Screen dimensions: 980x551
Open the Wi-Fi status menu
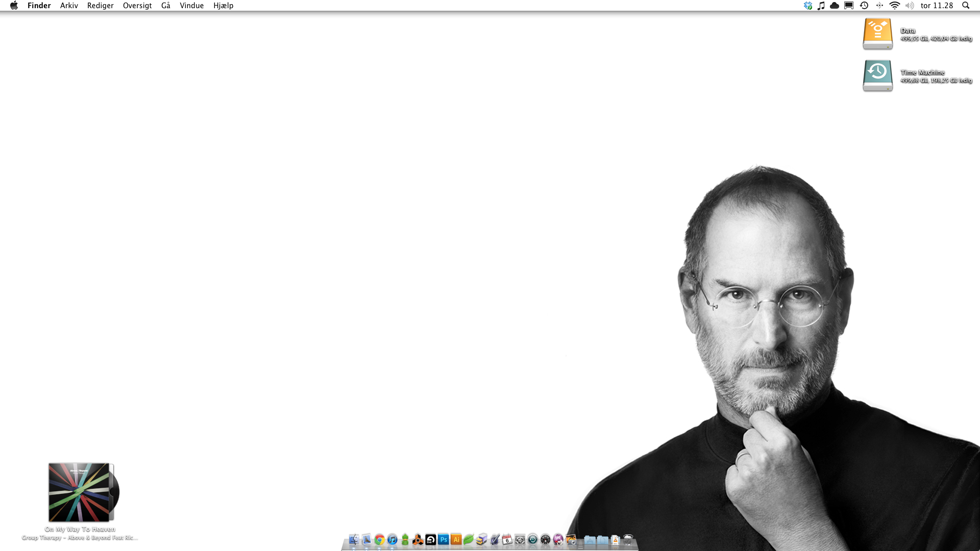[894, 6]
